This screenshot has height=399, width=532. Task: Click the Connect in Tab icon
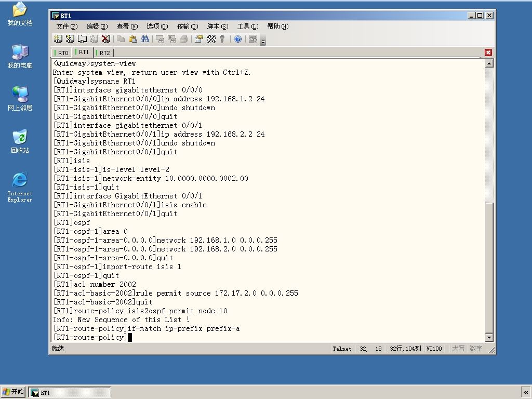[82, 39]
